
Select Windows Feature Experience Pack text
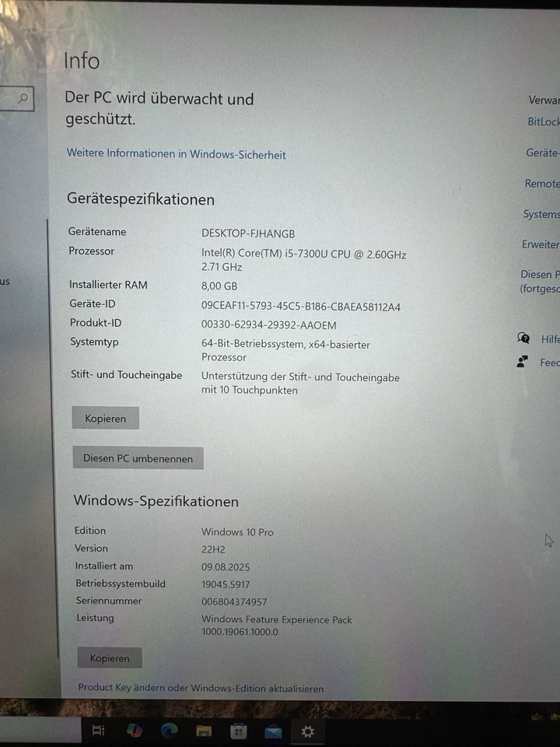tap(277, 619)
